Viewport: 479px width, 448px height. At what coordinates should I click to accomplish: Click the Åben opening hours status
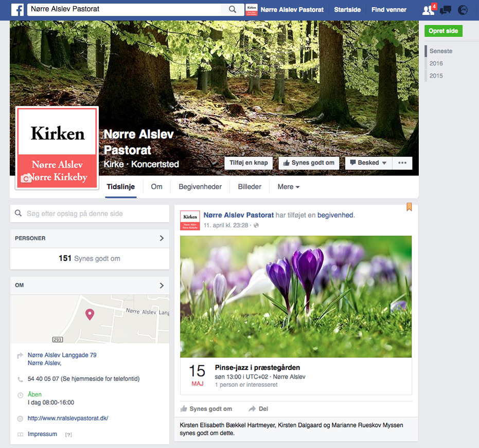[x=34, y=395]
